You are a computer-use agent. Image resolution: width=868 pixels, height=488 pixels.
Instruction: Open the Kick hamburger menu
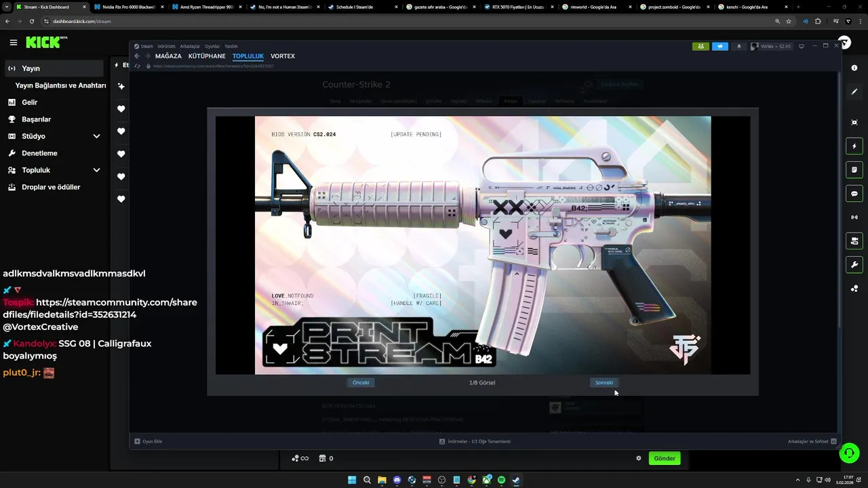(x=14, y=42)
